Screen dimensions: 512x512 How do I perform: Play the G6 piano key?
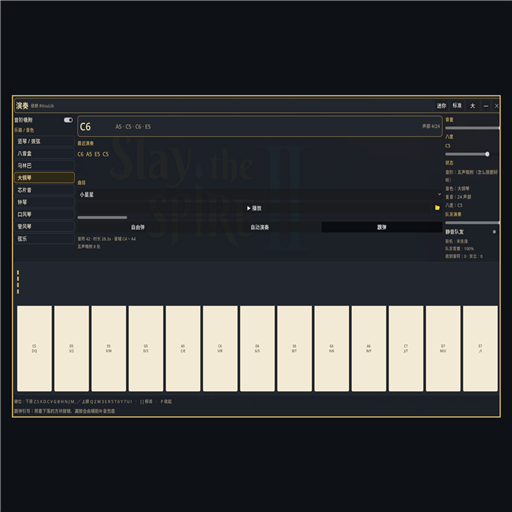coord(332,348)
